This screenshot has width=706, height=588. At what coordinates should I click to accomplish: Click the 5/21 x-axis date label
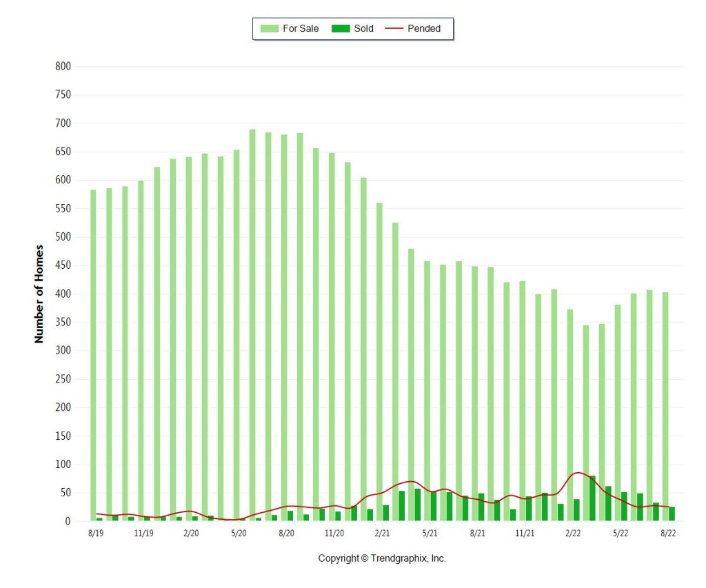pyautogui.click(x=430, y=533)
